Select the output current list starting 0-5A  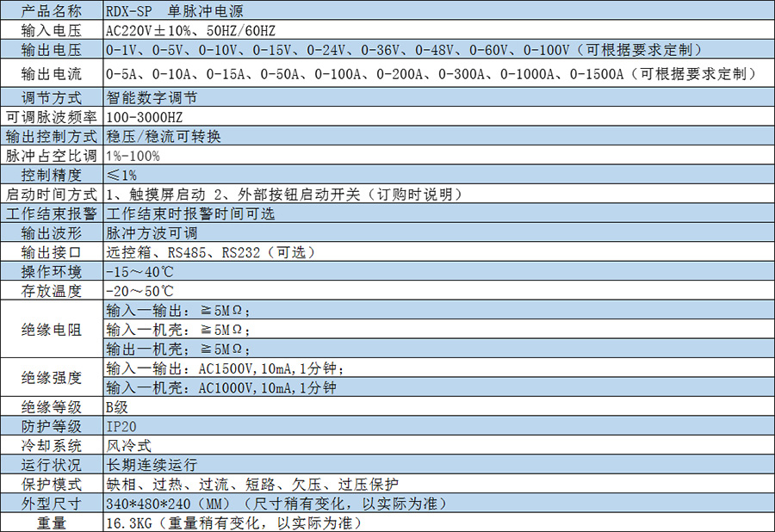(x=431, y=73)
